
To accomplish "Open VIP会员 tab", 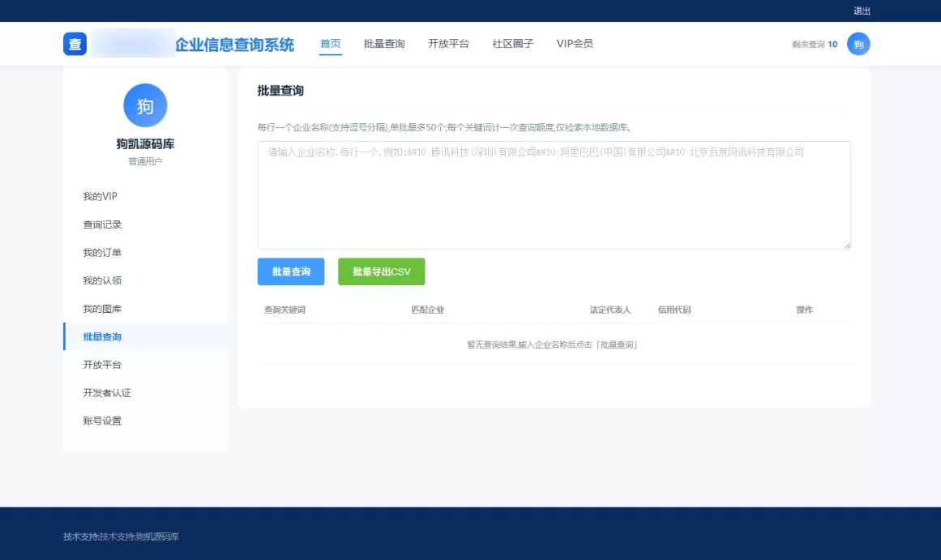I will point(575,43).
